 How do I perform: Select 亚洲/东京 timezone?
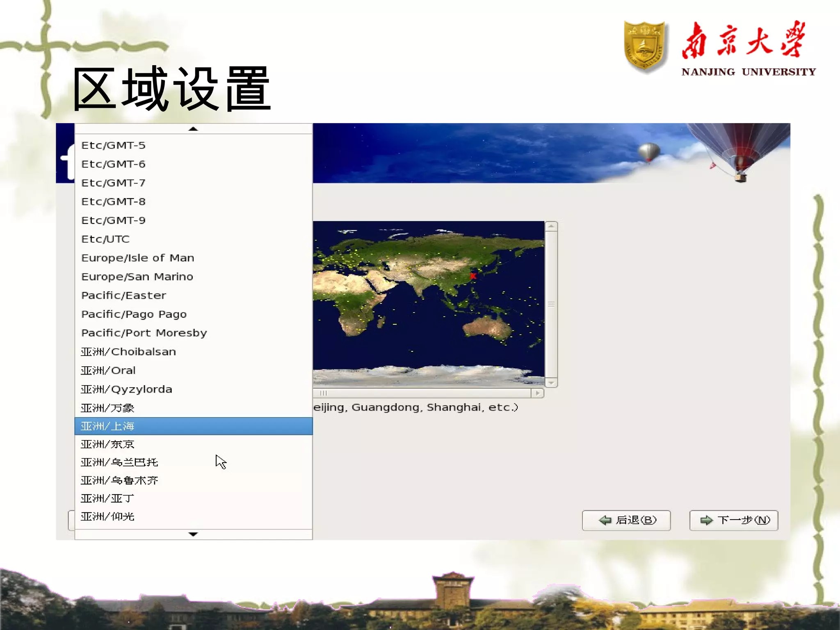(x=193, y=444)
